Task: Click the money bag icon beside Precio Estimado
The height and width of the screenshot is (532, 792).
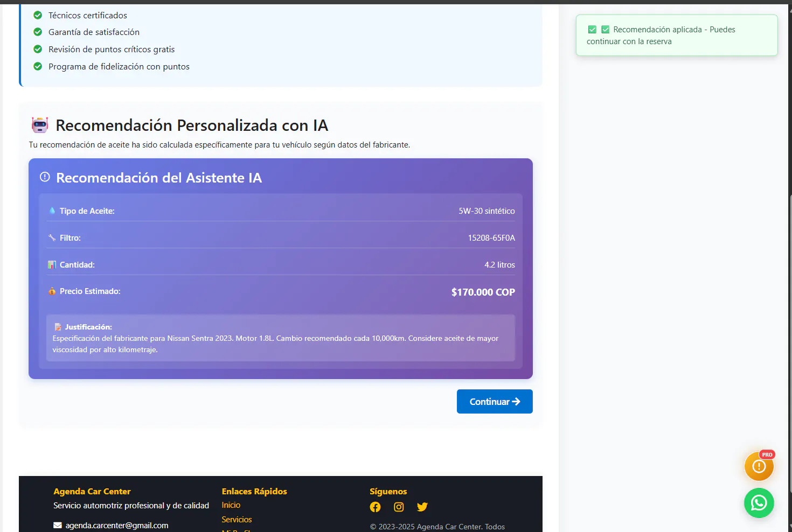Action: coord(52,291)
